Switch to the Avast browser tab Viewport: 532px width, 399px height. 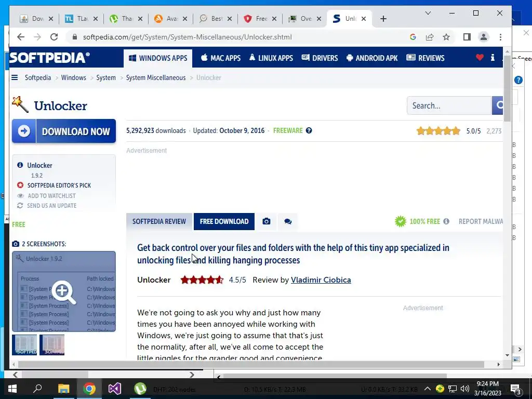tap(170, 19)
